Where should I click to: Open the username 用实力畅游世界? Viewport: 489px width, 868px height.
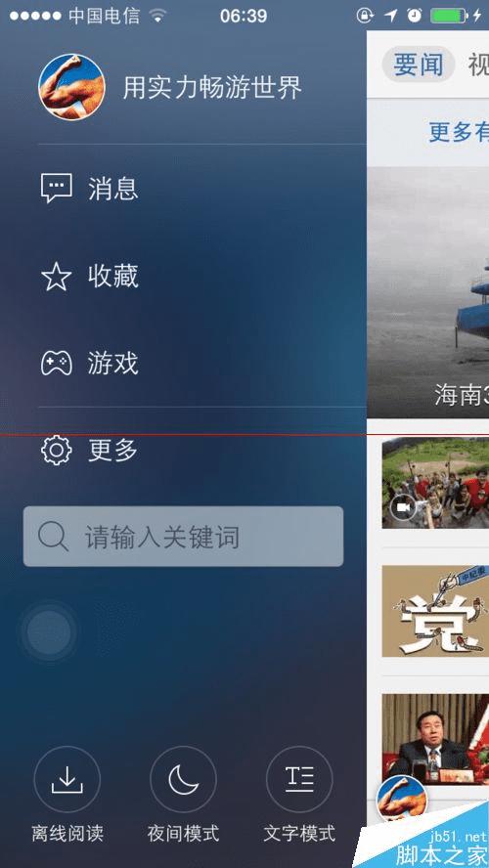pyautogui.click(x=212, y=88)
